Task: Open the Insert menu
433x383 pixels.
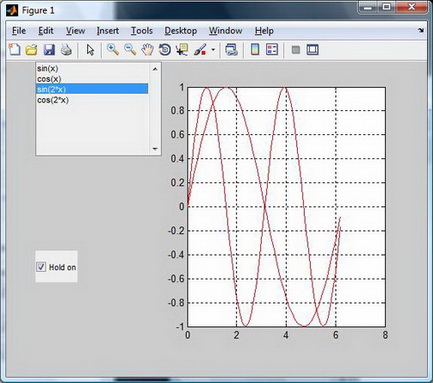Action: 108,31
